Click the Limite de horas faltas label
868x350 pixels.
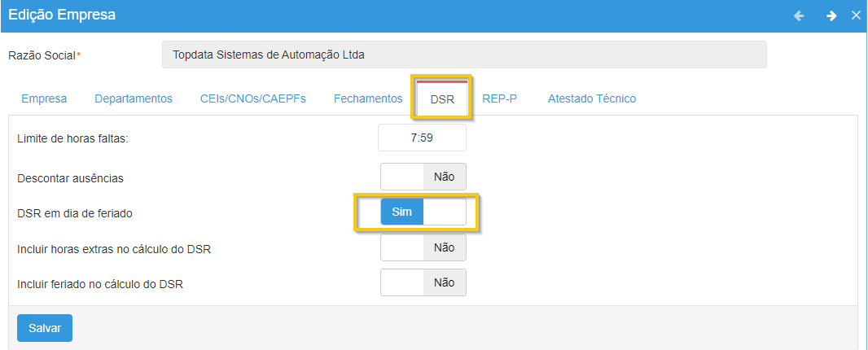click(73, 138)
